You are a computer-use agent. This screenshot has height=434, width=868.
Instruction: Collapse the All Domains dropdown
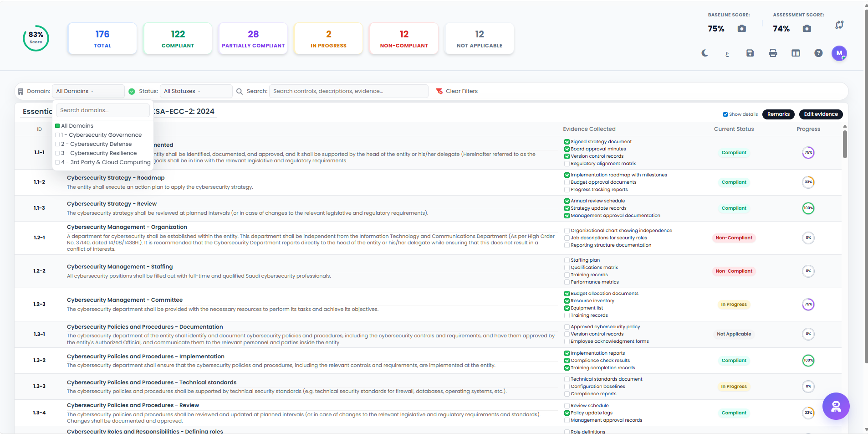(88, 91)
